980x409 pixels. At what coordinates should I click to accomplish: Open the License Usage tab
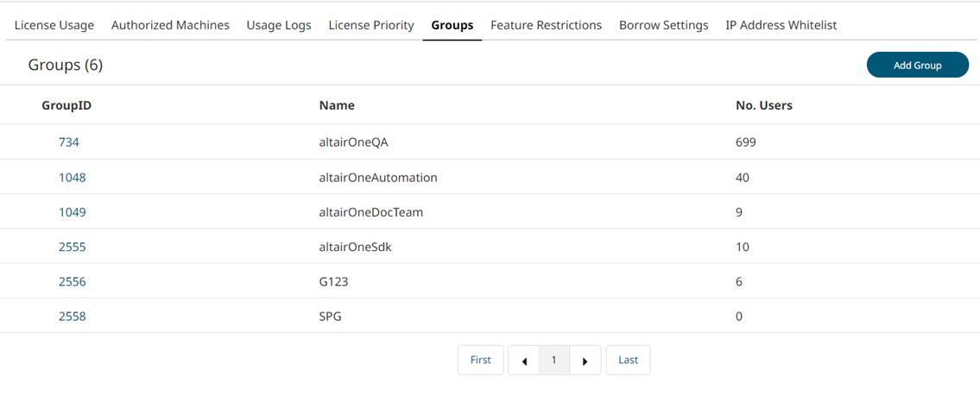tap(54, 25)
